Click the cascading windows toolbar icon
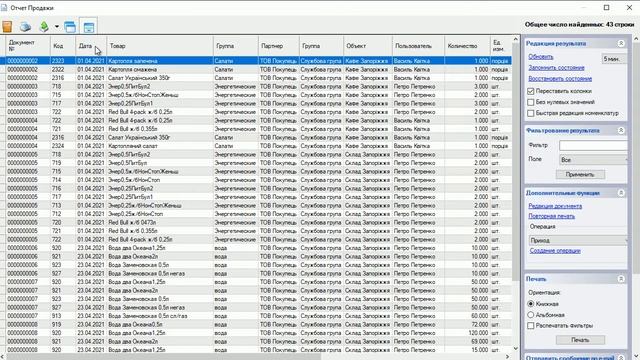This screenshot has width=640, height=360. (70, 27)
